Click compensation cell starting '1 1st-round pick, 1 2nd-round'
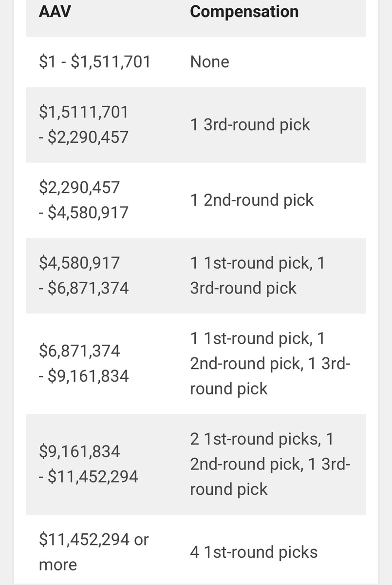392x585 pixels. pyautogui.click(x=270, y=364)
